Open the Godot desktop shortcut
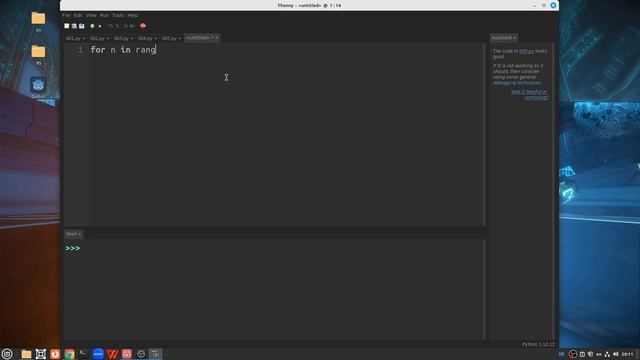 click(x=38, y=85)
